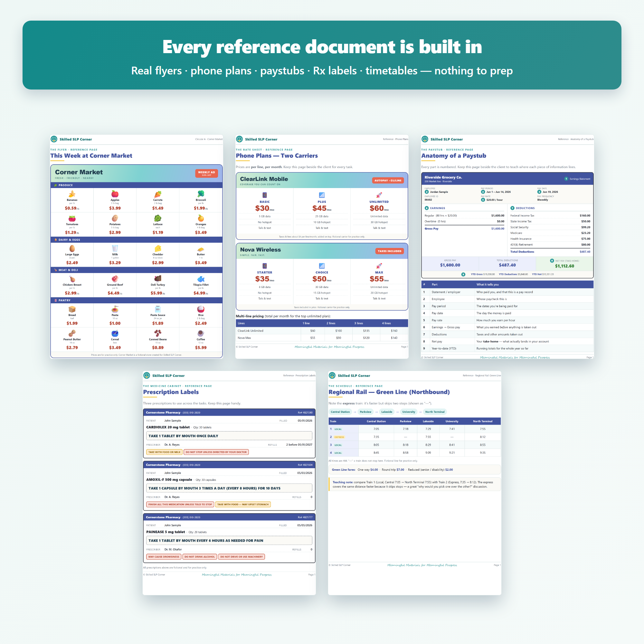Click the Peanut Butter icon

pyautogui.click(x=72, y=333)
